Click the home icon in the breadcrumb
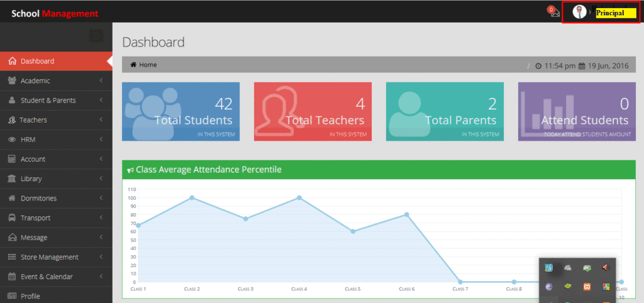The image size is (644, 303). coord(133,65)
